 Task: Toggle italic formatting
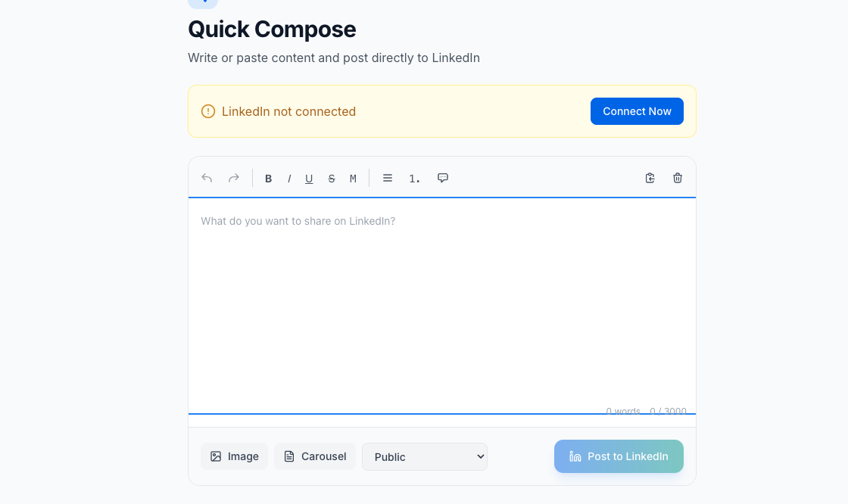click(289, 178)
